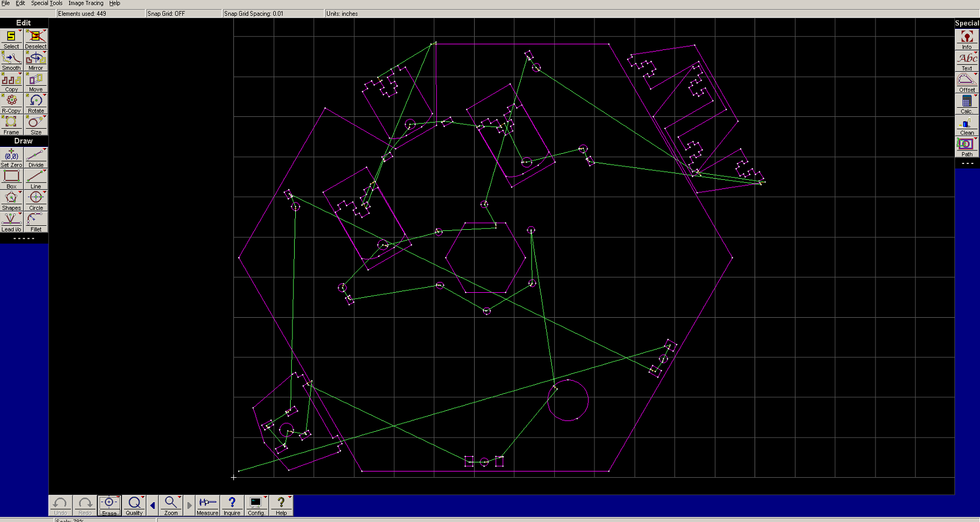Choose the Line drawing tool
This screenshot has width=980, height=522.
pyautogui.click(x=36, y=179)
